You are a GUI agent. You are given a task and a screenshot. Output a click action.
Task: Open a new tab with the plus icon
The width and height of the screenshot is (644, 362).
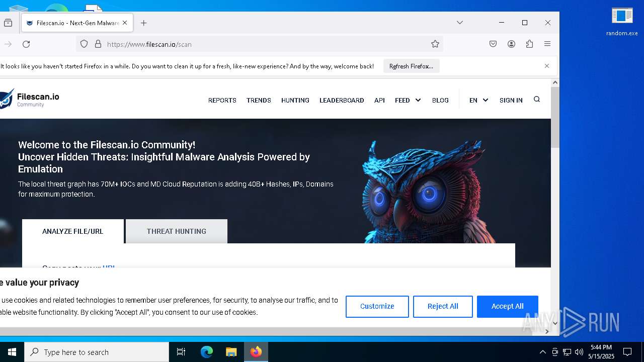point(144,23)
